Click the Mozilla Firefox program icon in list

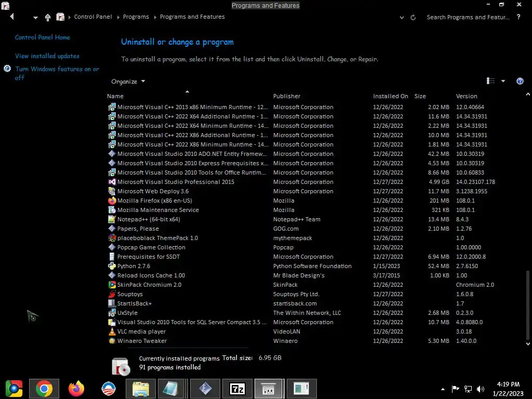coord(112,201)
